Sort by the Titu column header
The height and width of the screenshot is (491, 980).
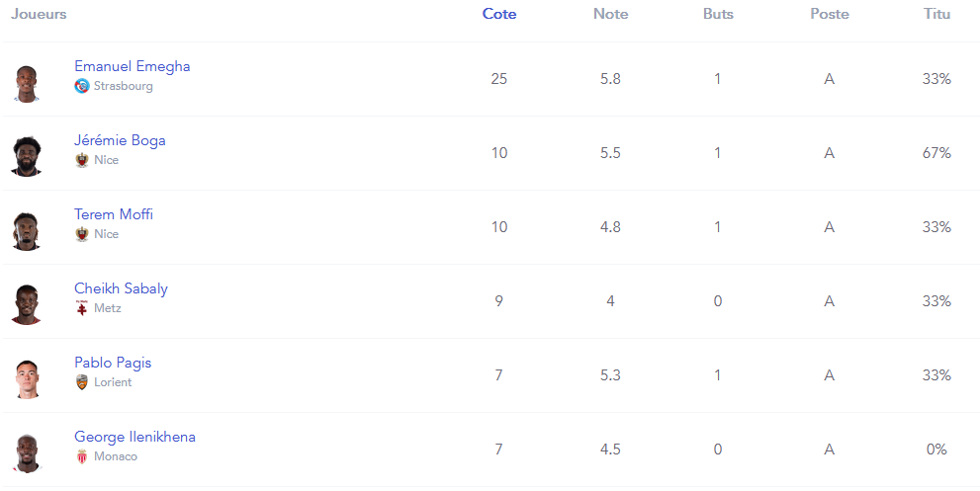coord(936,14)
